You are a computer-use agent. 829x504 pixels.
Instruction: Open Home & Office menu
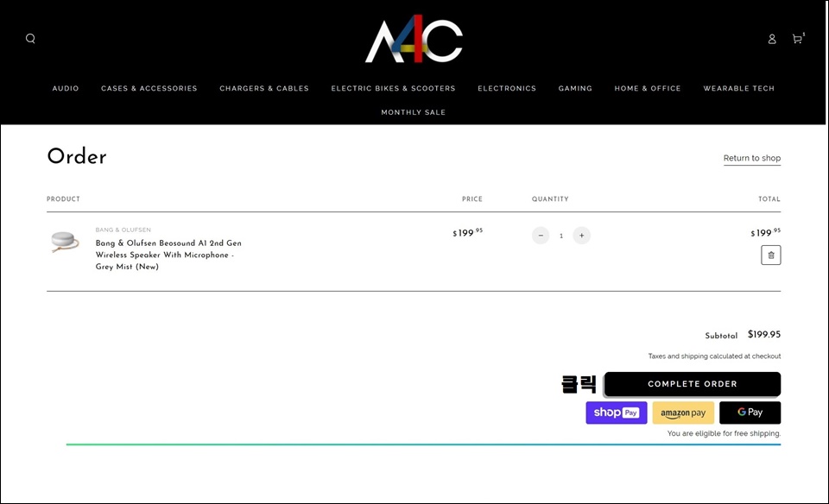coord(648,88)
